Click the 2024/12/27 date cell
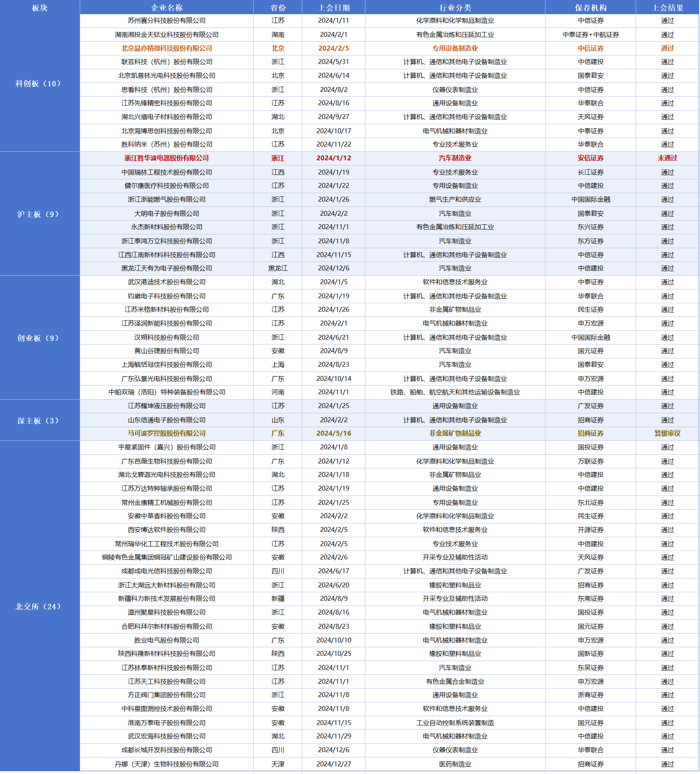This screenshot has width=700, height=774. coord(333,764)
